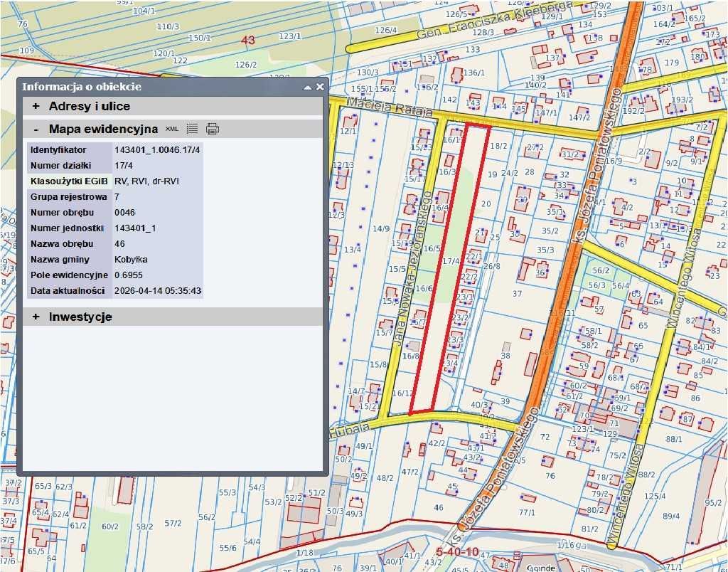The height and width of the screenshot is (572, 728).
Task: Export parcel data as XML
Action: pos(172,129)
